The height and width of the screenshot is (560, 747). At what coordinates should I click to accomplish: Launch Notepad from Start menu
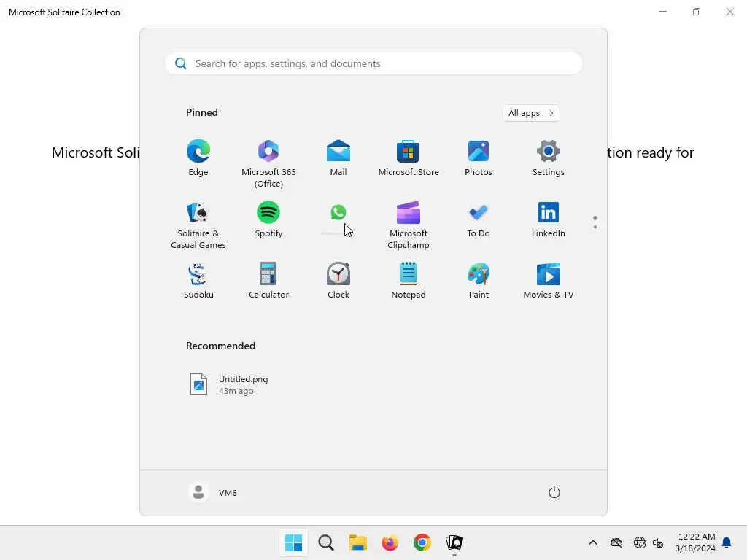tap(409, 281)
